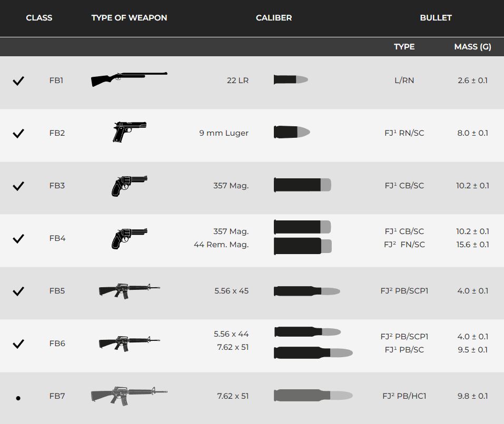Click the MASS (G) subheader
The image size is (504, 424).
pyautogui.click(x=472, y=47)
